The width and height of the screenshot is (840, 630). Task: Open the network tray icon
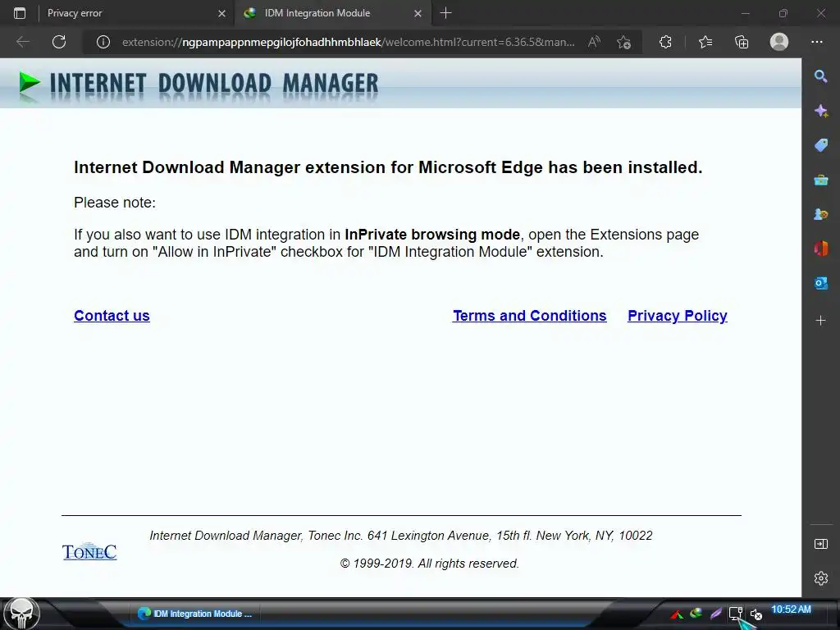coord(736,614)
